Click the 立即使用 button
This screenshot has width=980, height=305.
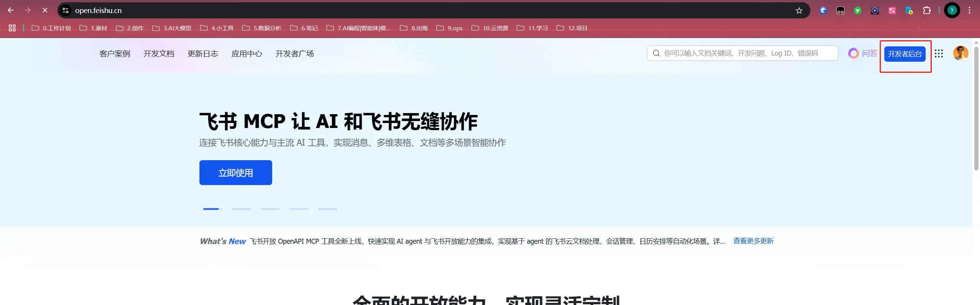236,173
